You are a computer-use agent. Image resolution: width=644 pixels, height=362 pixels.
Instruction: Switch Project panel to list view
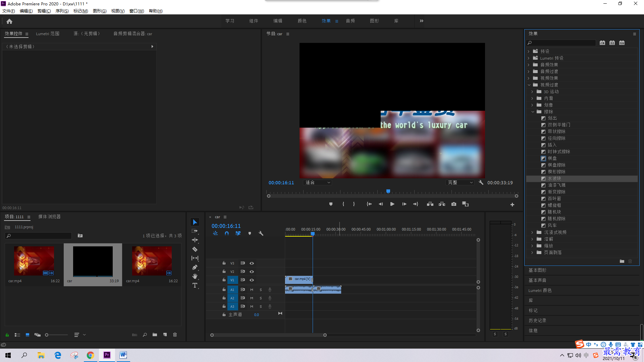(x=17, y=335)
